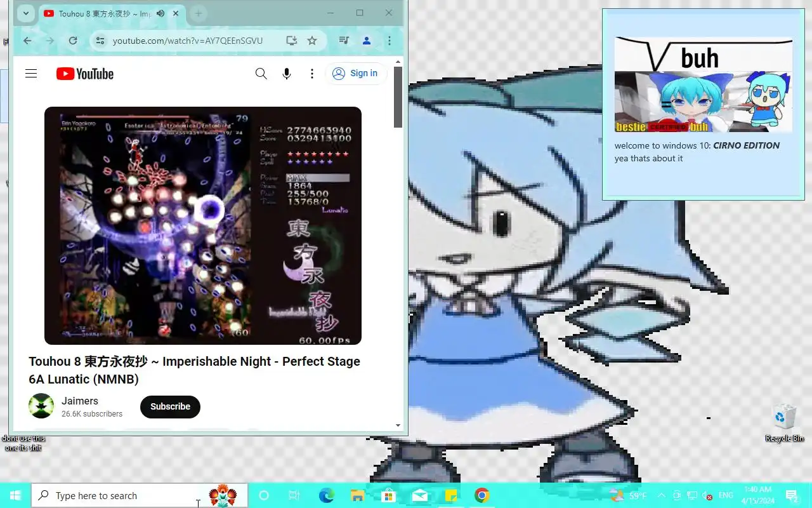The width and height of the screenshot is (812, 508).
Task: Open YouTube search via magnifier icon
Action: 261,74
